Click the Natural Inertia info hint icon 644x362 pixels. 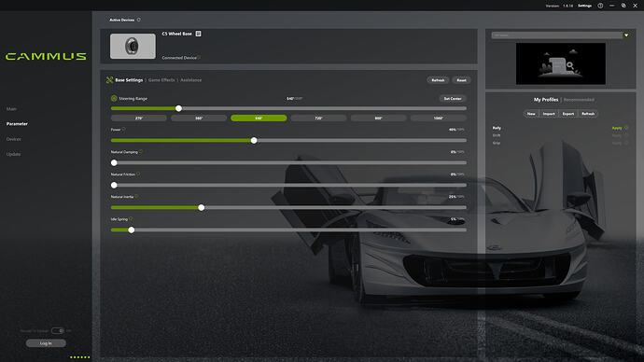click(x=136, y=197)
